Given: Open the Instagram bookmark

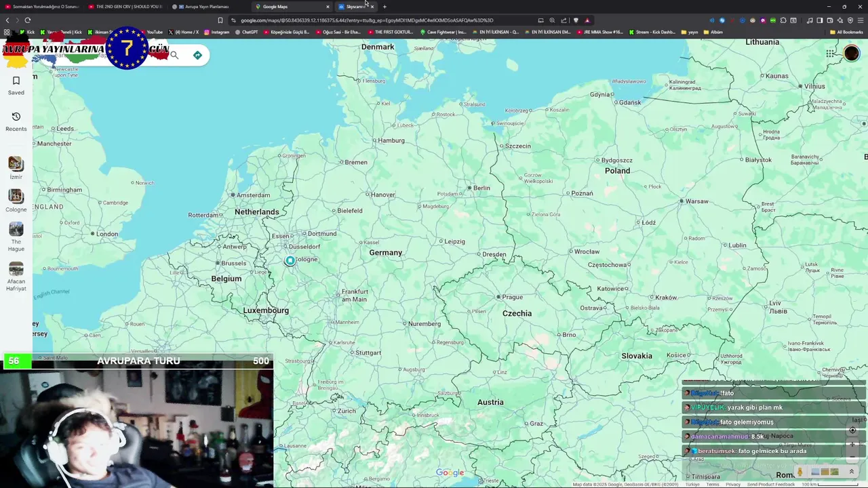Looking at the screenshot, I should 216,32.
